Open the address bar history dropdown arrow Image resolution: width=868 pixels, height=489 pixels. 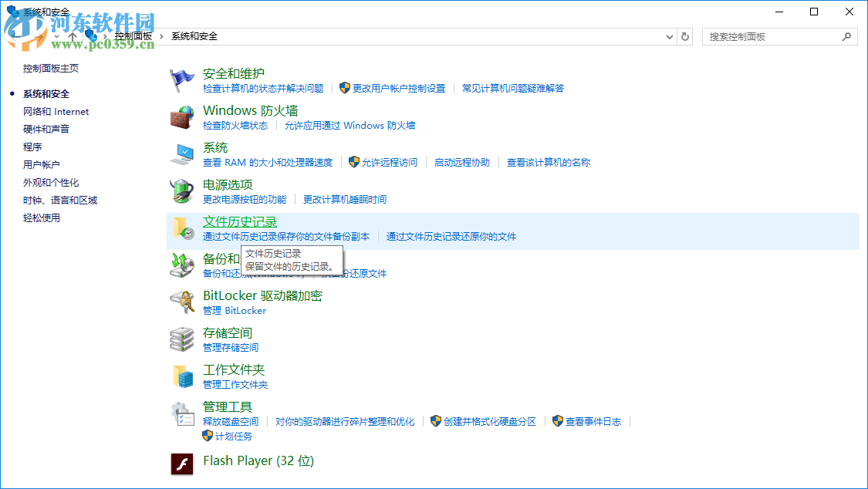point(670,36)
